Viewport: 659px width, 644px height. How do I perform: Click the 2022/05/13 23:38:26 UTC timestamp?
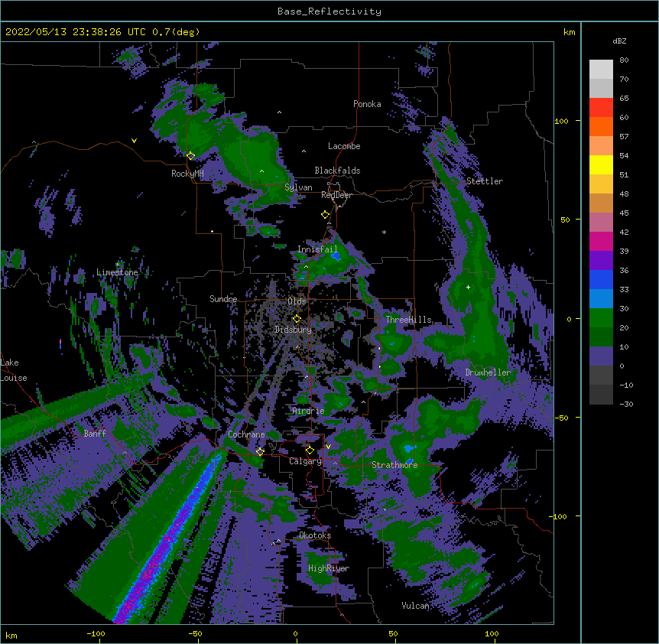[75, 32]
